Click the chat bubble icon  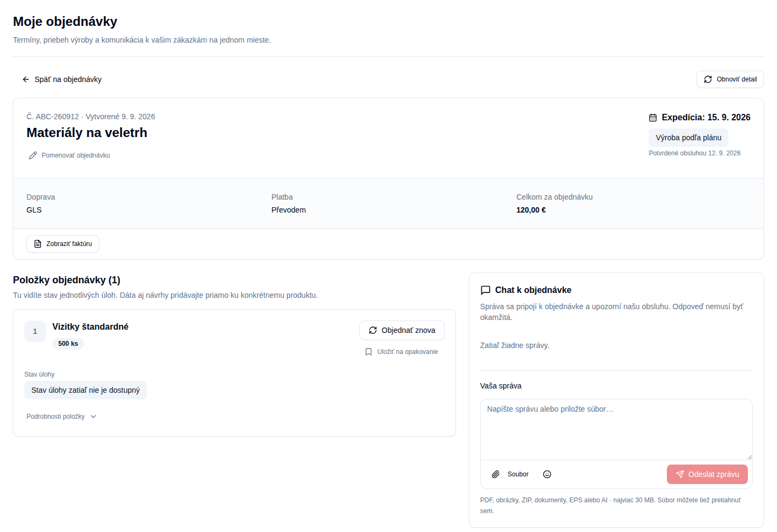pos(486,290)
